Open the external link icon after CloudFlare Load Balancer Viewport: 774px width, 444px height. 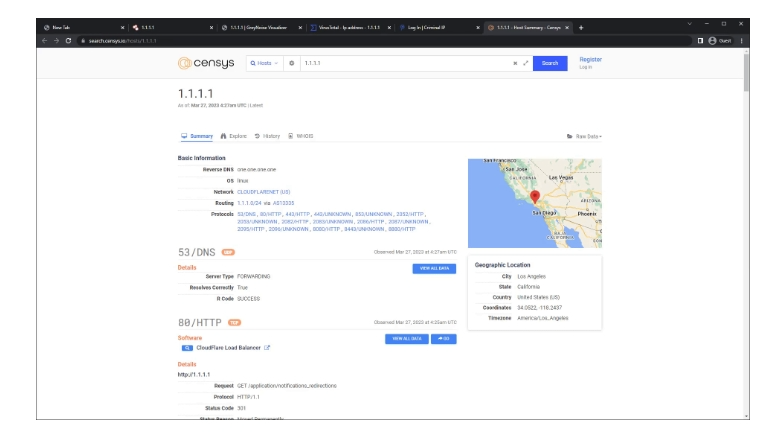pyautogui.click(x=267, y=348)
